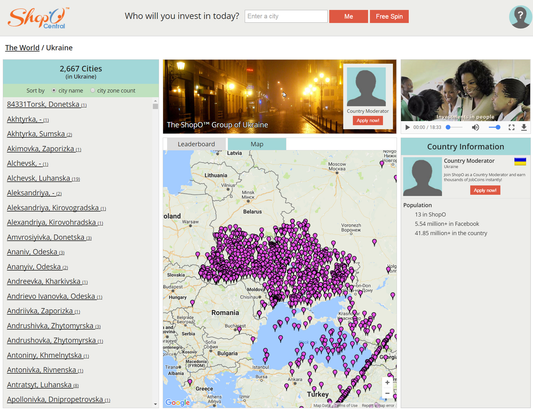The image size is (533, 410).
Task: Click the ShopO Central logo
Action: click(x=38, y=18)
